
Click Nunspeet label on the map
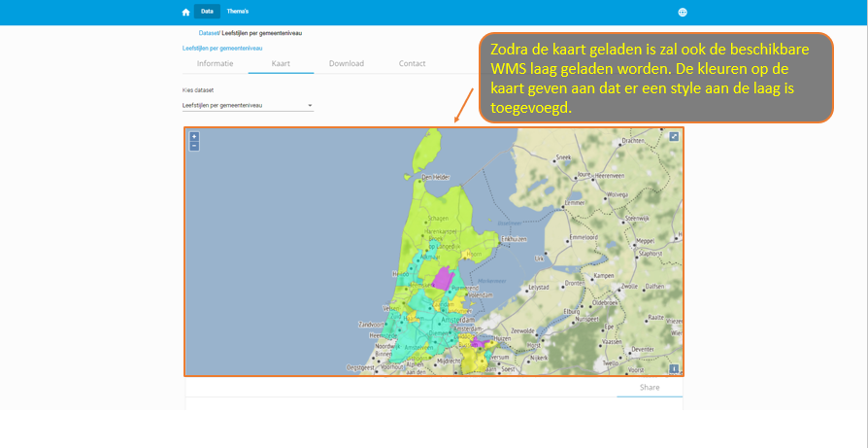coord(587,320)
